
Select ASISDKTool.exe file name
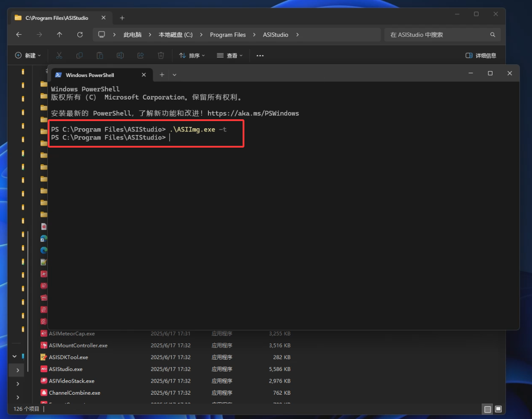click(68, 357)
